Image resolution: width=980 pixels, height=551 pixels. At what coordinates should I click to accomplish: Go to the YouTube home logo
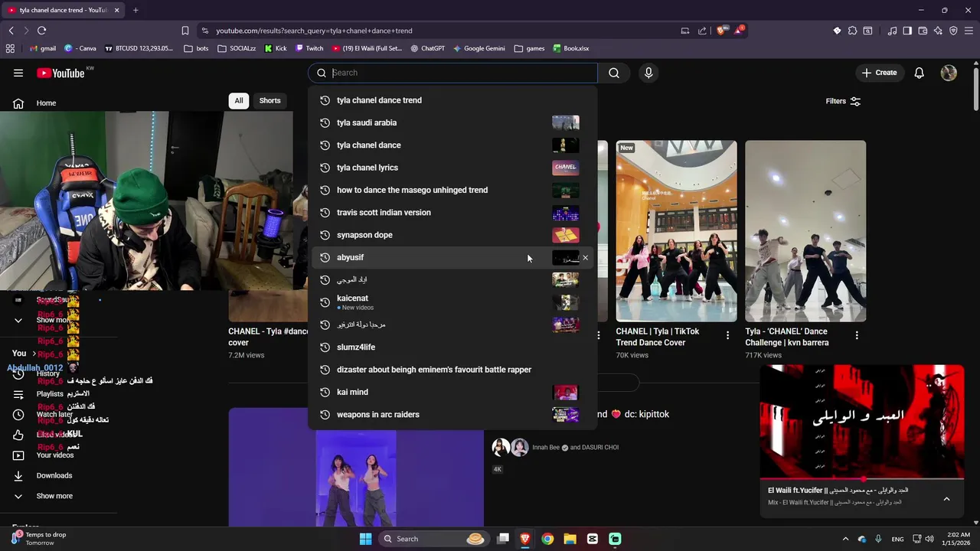tap(60, 73)
